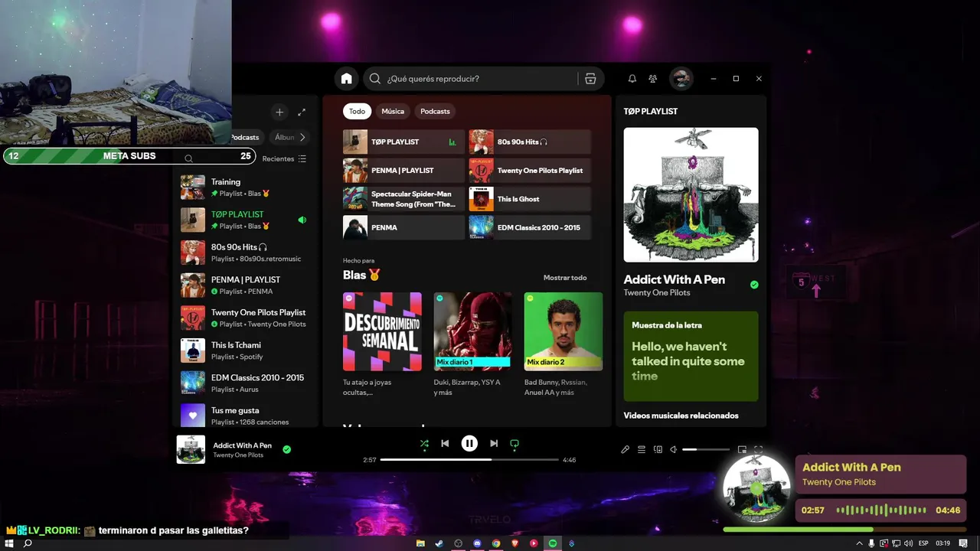Open Discord from the taskbar
This screenshot has height=551, width=980.
click(477, 543)
